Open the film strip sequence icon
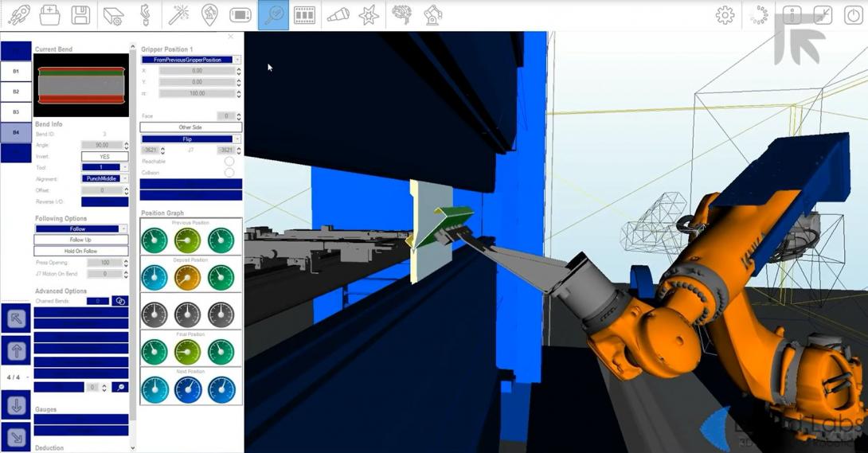Screen dimensions: 868x453 click(305, 15)
